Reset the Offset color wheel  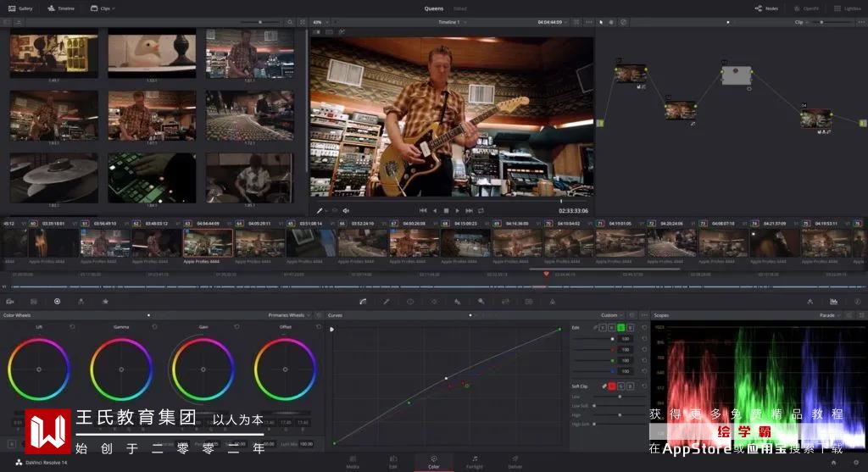pyautogui.click(x=319, y=327)
